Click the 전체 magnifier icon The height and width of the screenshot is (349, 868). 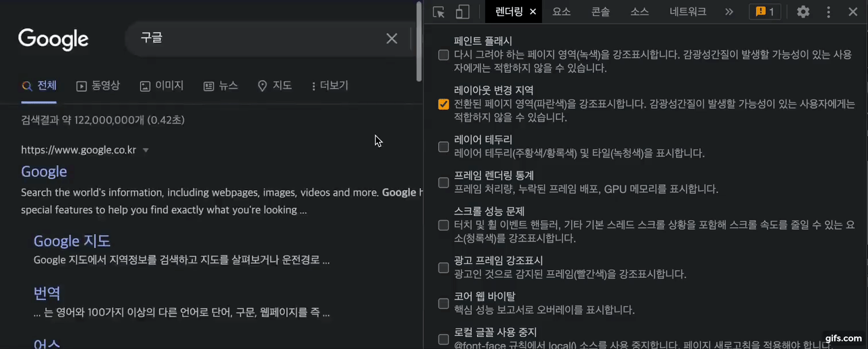coord(26,86)
